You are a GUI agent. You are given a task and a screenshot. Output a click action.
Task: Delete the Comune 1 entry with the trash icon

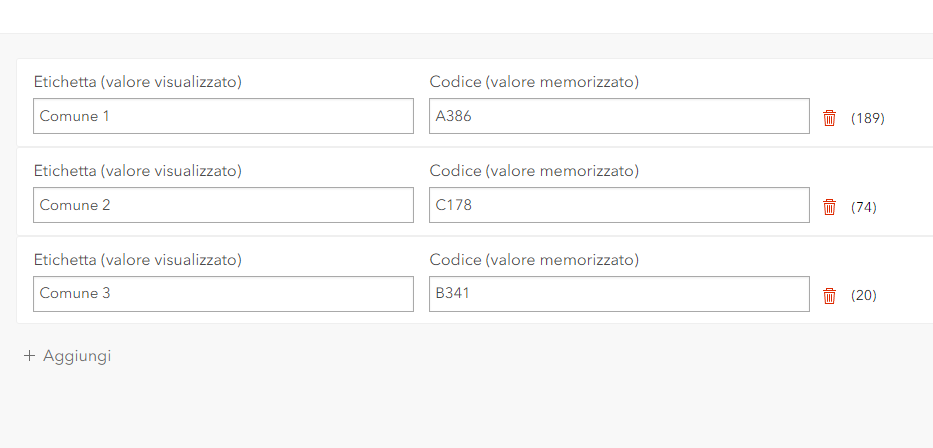(x=829, y=118)
